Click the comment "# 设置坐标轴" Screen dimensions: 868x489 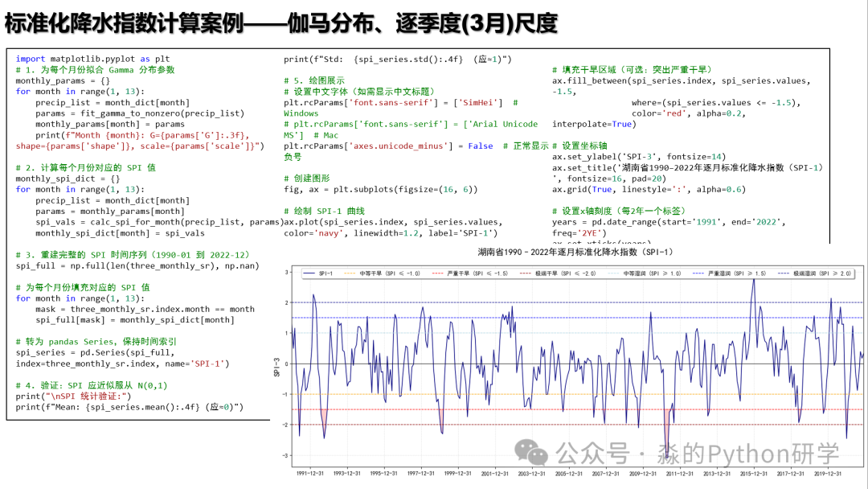(579, 146)
